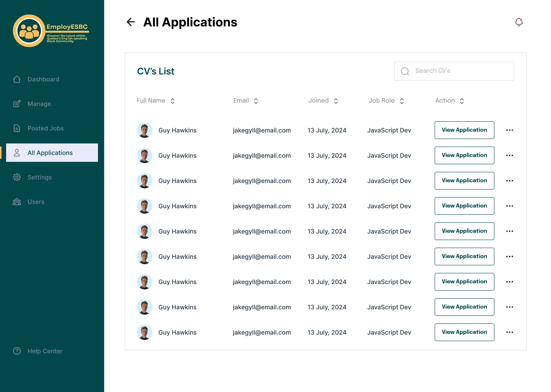
Task: Click the Help Center question icon
Action: pos(17,351)
